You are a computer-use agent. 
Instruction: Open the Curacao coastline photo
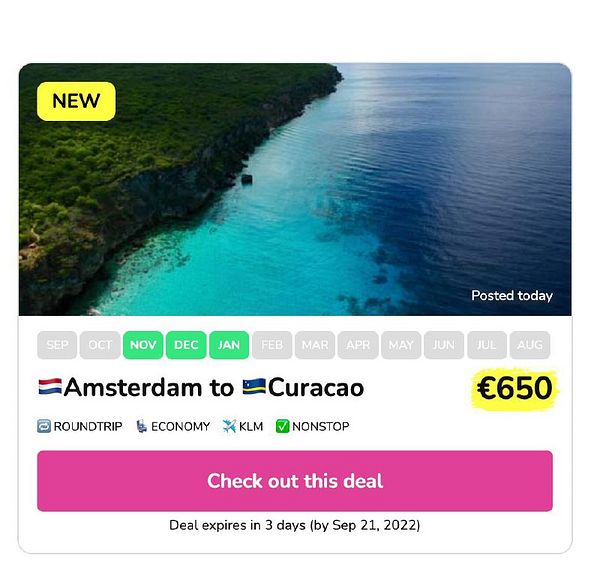[295, 189]
